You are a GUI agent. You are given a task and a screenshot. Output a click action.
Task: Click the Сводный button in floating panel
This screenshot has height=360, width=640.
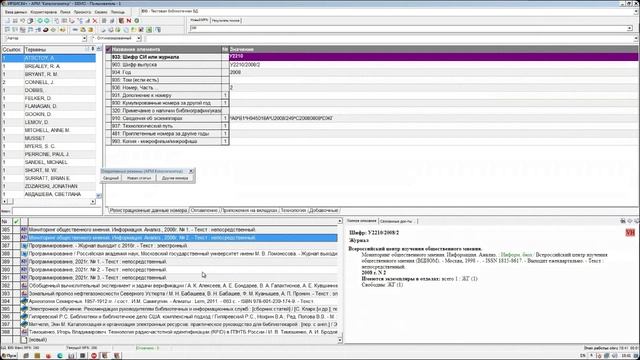point(111,178)
